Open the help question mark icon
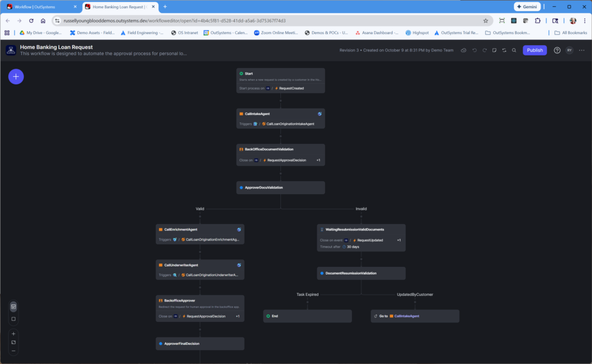Viewport: 592px width, 364px height. pyautogui.click(x=557, y=50)
